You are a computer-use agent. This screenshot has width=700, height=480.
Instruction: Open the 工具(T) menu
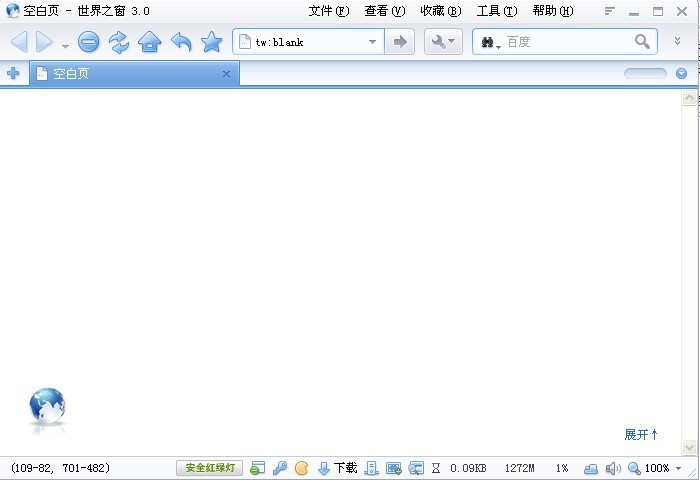(497, 11)
